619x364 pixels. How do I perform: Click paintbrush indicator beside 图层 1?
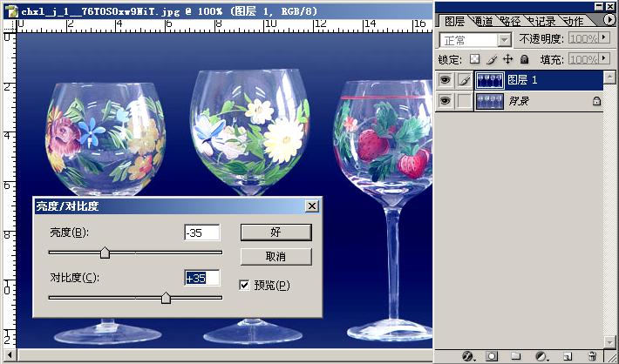coord(465,80)
